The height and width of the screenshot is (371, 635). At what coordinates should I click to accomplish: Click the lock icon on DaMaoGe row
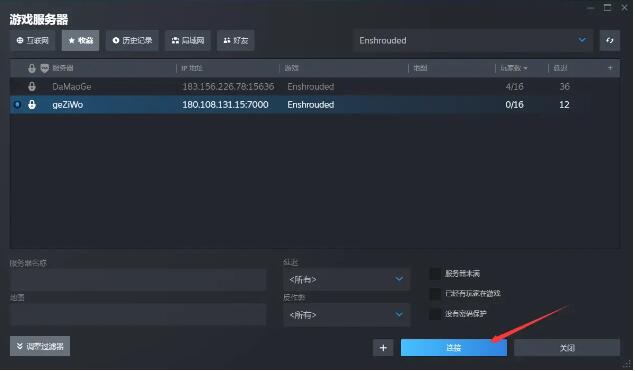coord(32,86)
